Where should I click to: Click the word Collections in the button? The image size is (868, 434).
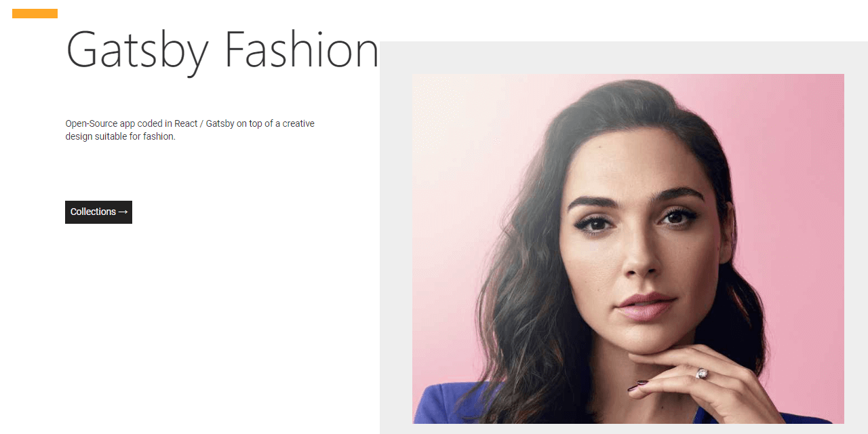coord(93,212)
